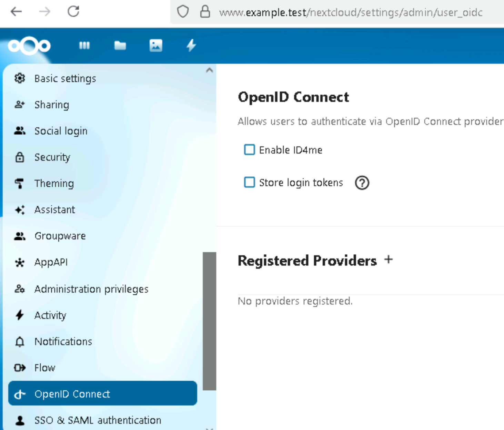The height and width of the screenshot is (430, 504).
Task: Click the sidebar scroll-up arrow
Action: coord(209,70)
